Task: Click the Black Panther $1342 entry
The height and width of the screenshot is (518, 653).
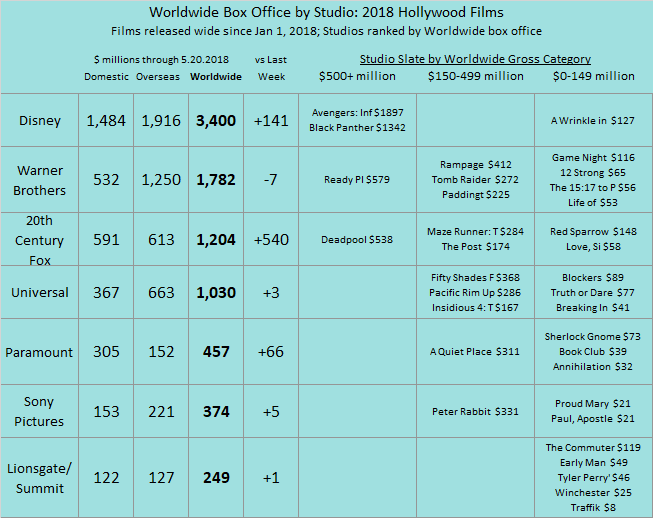Action: click(x=357, y=128)
